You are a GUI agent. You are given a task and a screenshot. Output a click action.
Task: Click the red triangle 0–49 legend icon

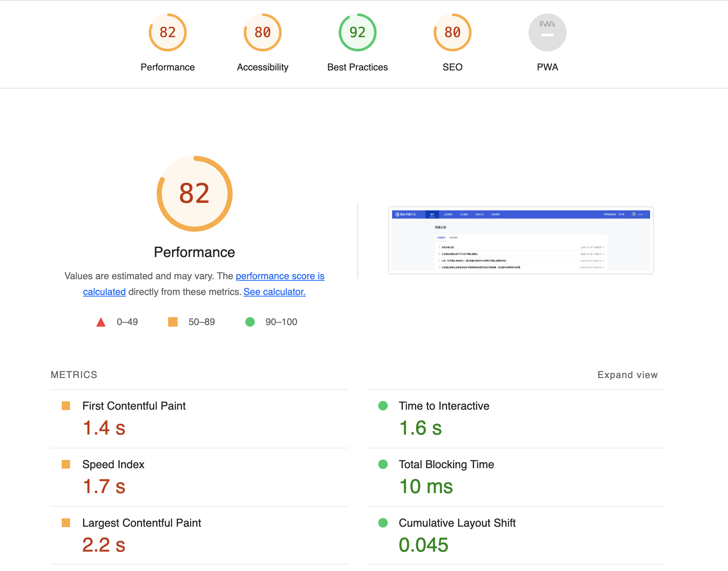(101, 322)
